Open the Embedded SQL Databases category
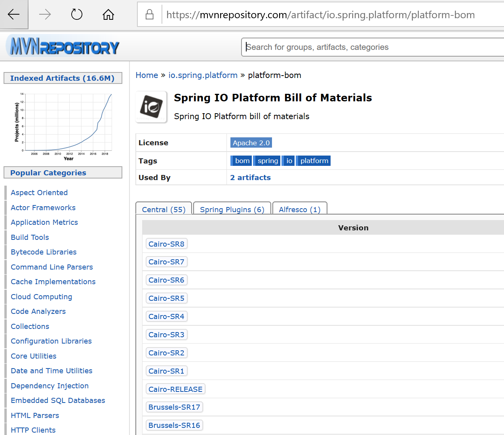The width and height of the screenshot is (504, 435). 58,400
